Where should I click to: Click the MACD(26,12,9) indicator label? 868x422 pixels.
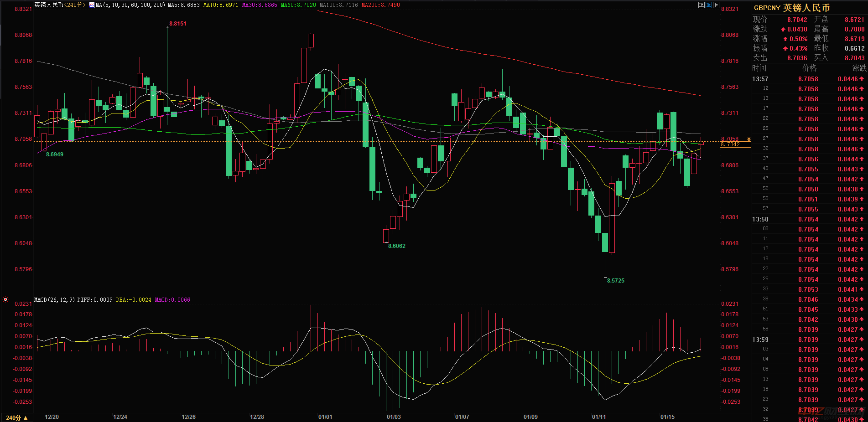55,300
